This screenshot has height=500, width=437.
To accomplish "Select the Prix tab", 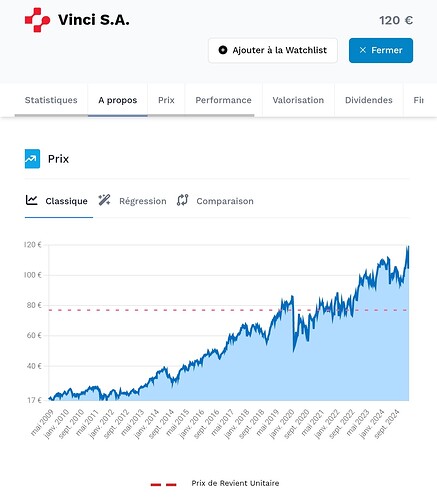I will tap(166, 100).
